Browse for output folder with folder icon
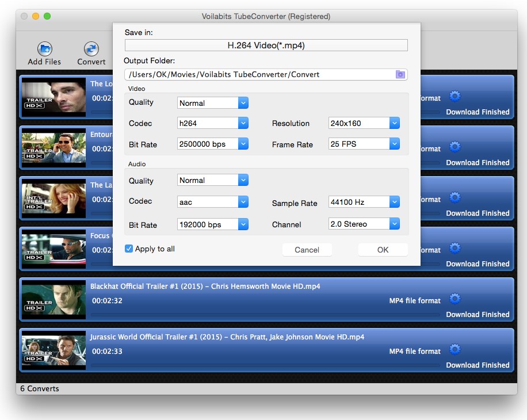Image resolution: width=527 pixels, height=420 pixels. (400, 74)
